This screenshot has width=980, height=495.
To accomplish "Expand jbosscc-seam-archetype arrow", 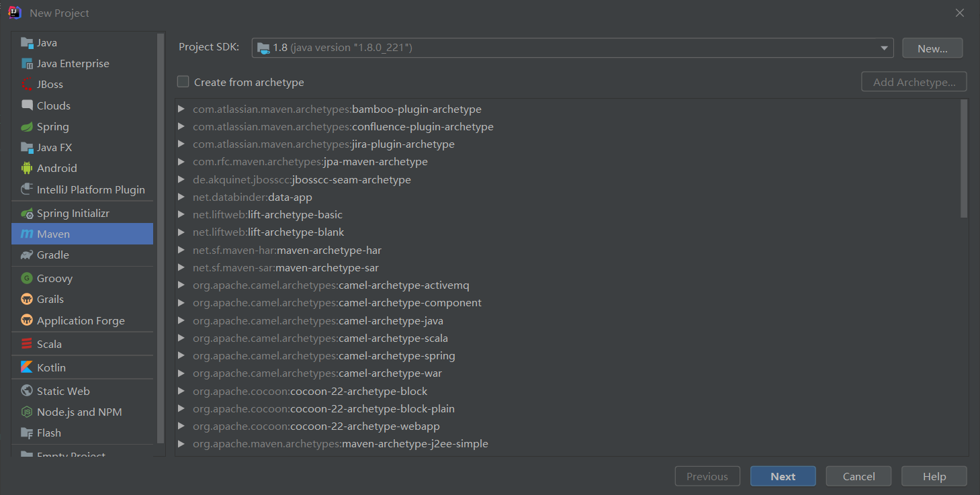I will point(181,179).
